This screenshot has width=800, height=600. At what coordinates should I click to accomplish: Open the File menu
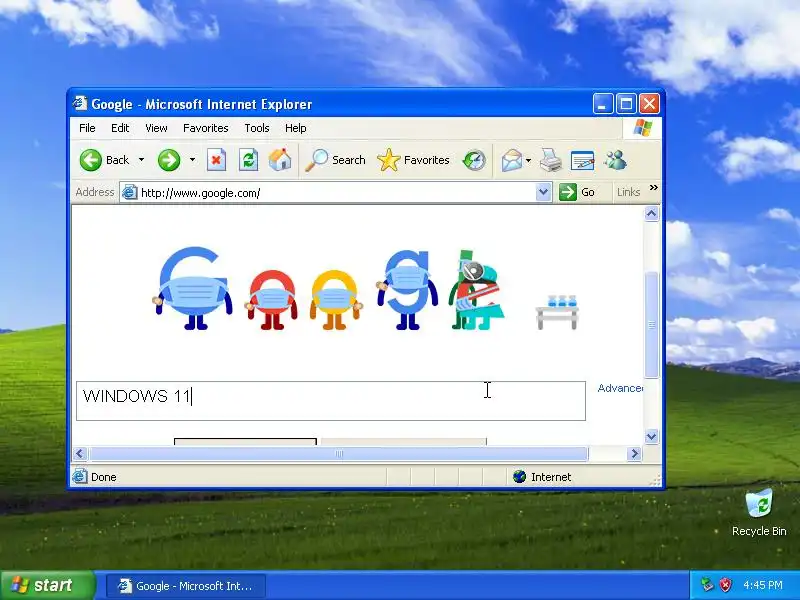tap(87, 128)
